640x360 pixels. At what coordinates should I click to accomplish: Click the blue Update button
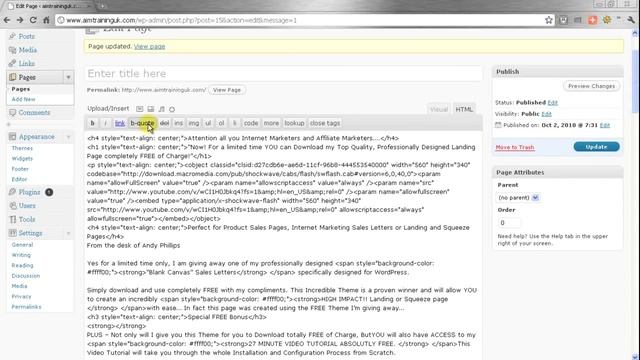pos(596,147)
